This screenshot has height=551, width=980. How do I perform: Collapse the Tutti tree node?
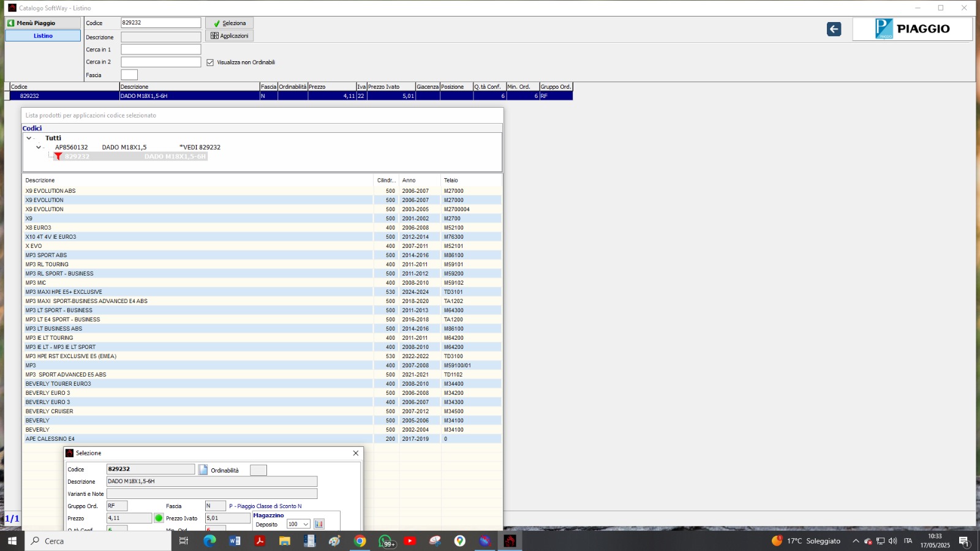(29, 138)
